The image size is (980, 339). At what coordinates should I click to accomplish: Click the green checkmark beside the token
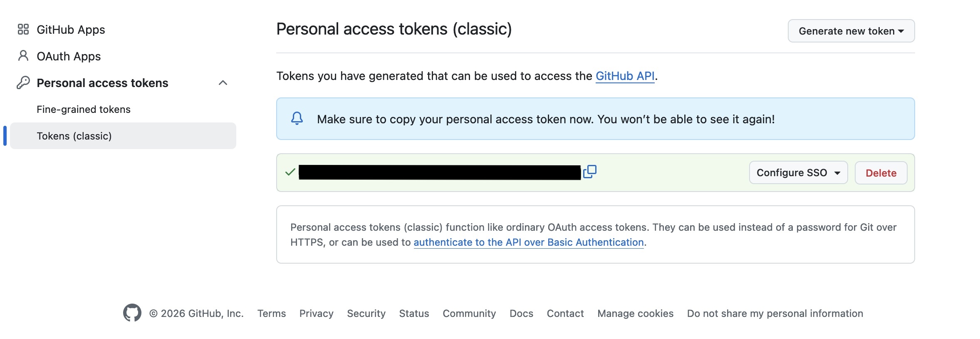[x=289, y=172]
